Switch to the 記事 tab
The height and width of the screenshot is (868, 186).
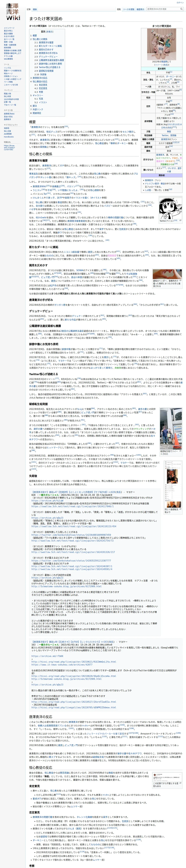29,9
